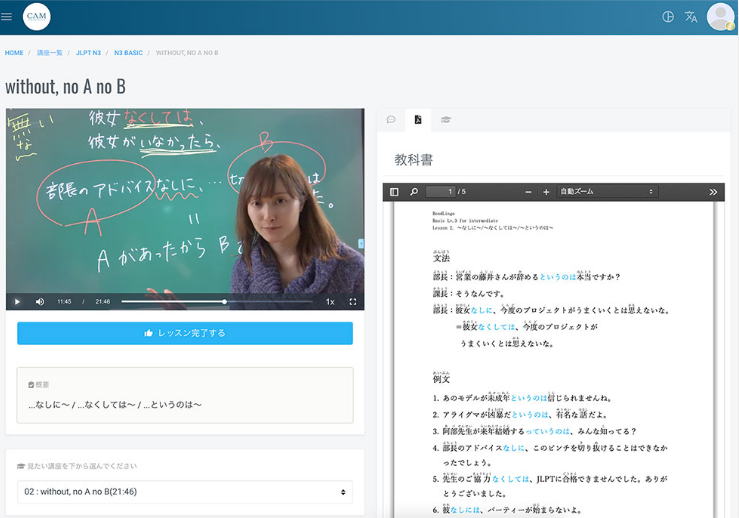Image resolution: width=739 pixels, height=518 pixels.
Task: Switch to the comments tab
Action: click(391, 120)
